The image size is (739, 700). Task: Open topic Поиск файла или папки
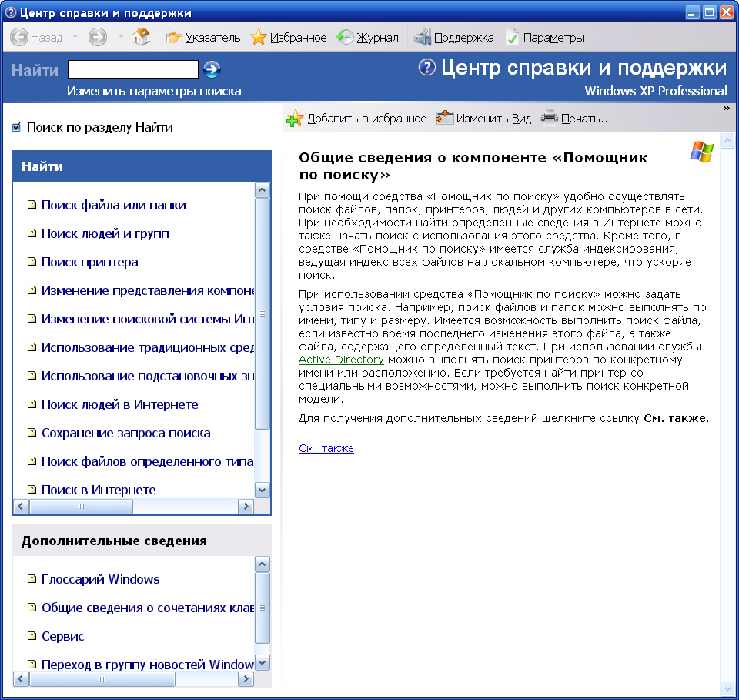click(x=114, y=205)
